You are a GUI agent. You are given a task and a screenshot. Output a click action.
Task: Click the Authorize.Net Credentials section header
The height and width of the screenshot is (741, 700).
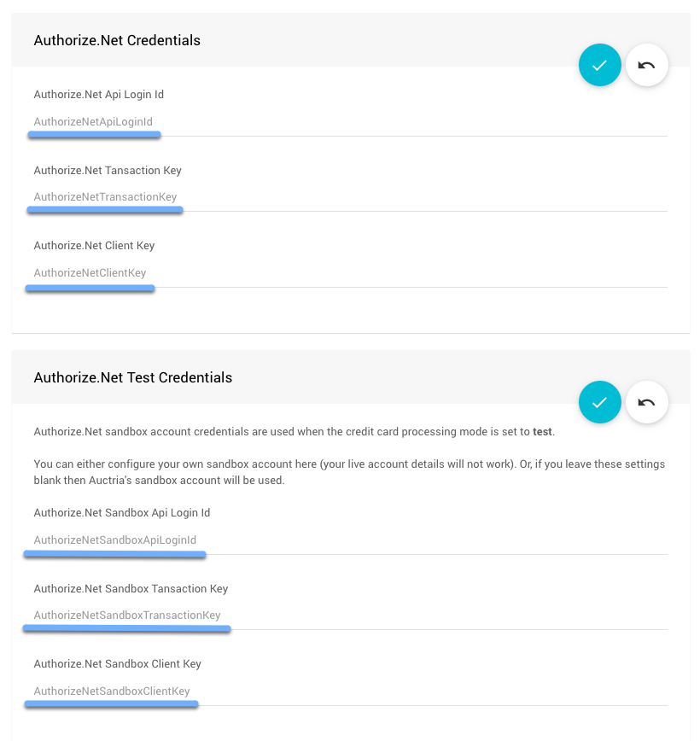click(117, 40)
